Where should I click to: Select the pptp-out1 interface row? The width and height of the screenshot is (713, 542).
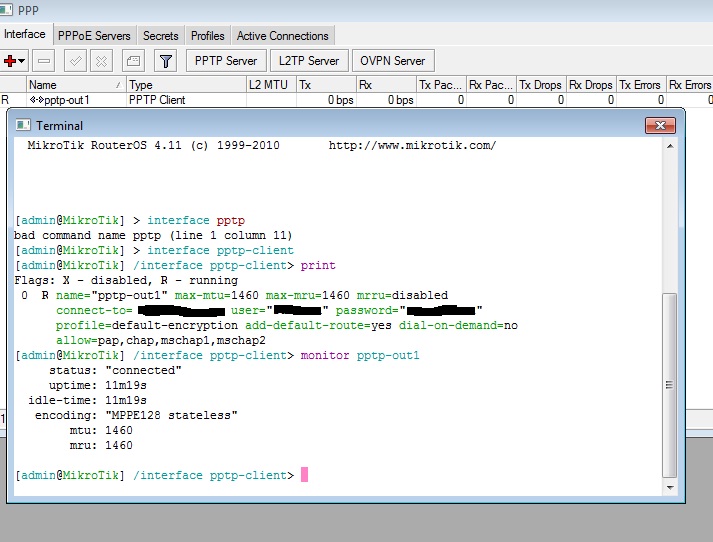[x=356, y=100]
